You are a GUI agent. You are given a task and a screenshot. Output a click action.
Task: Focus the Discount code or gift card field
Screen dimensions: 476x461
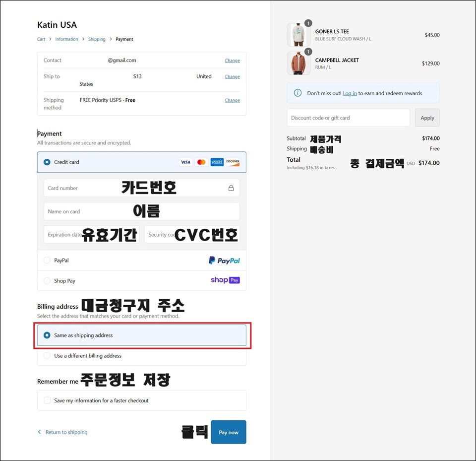[x=348, y=118]
